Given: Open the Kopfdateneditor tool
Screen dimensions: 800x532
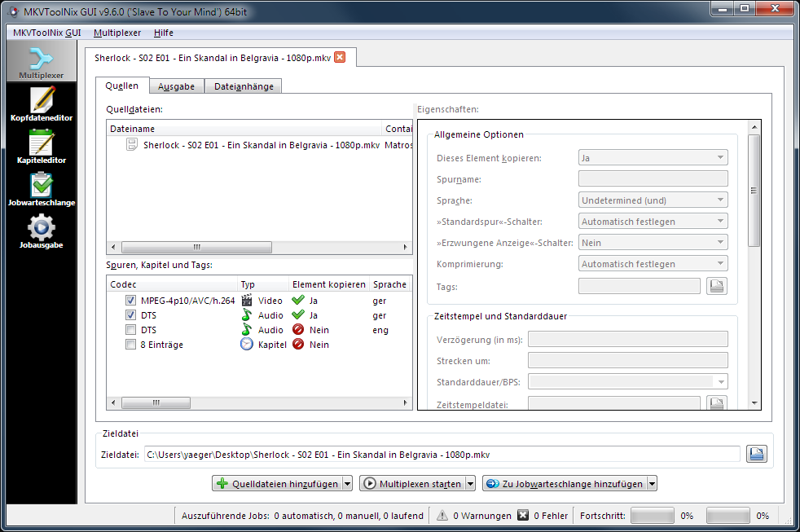Looking at the screenshot, I should [x=42, y=104].
